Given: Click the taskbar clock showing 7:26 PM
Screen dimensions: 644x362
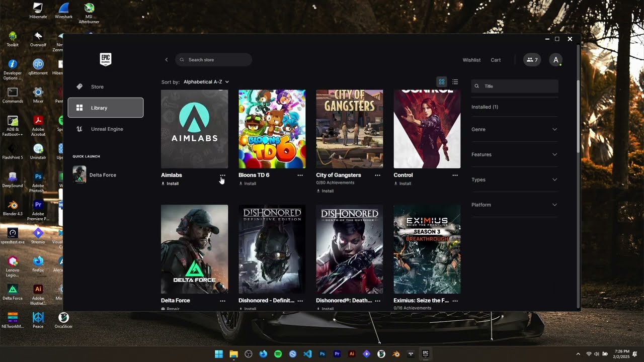Looking at the screenshot, I should tap(622, 354).
